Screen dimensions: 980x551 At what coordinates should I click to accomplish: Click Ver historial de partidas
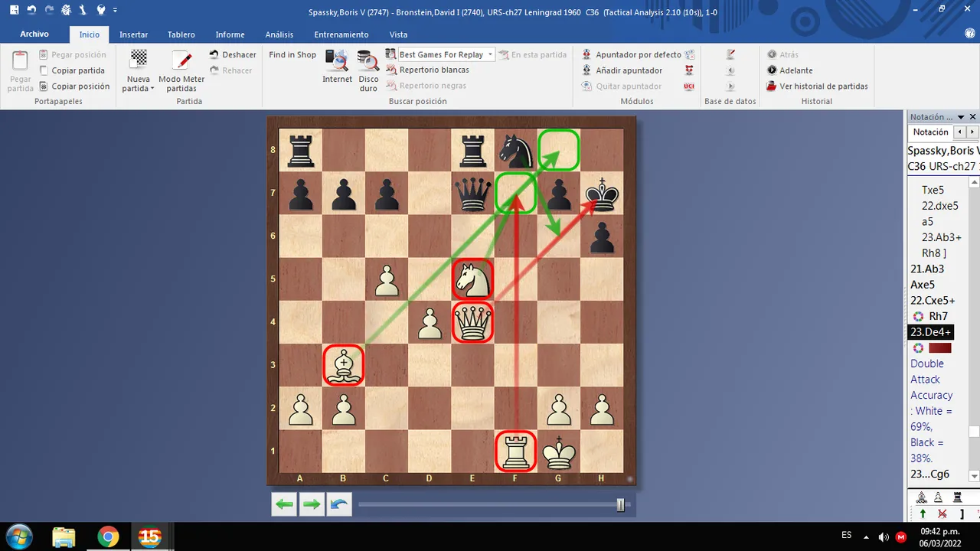tap(817, 86)
